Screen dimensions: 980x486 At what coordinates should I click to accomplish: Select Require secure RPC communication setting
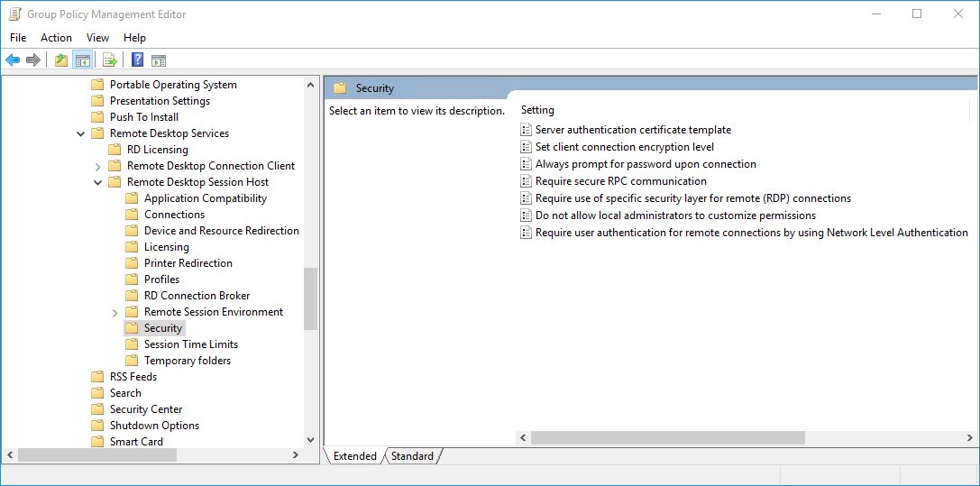coord(620,181)
